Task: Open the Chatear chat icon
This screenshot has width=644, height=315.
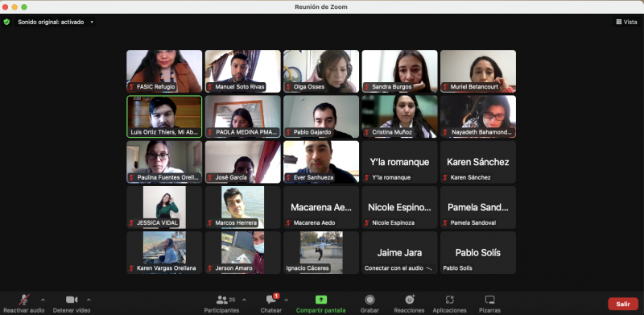Action: point(270,300)
